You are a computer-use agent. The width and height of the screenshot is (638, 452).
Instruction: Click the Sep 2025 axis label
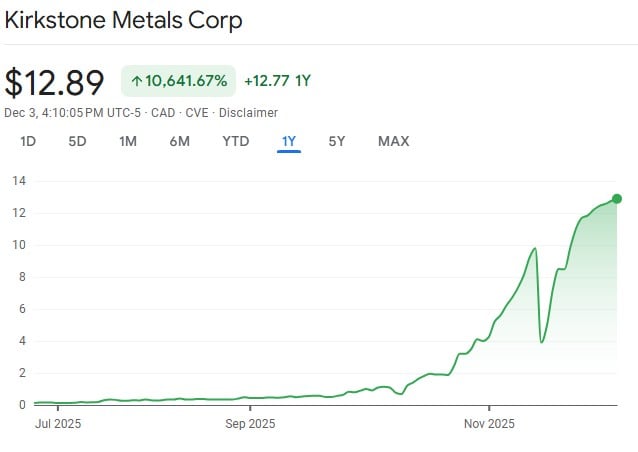click(x=250, y=424)
